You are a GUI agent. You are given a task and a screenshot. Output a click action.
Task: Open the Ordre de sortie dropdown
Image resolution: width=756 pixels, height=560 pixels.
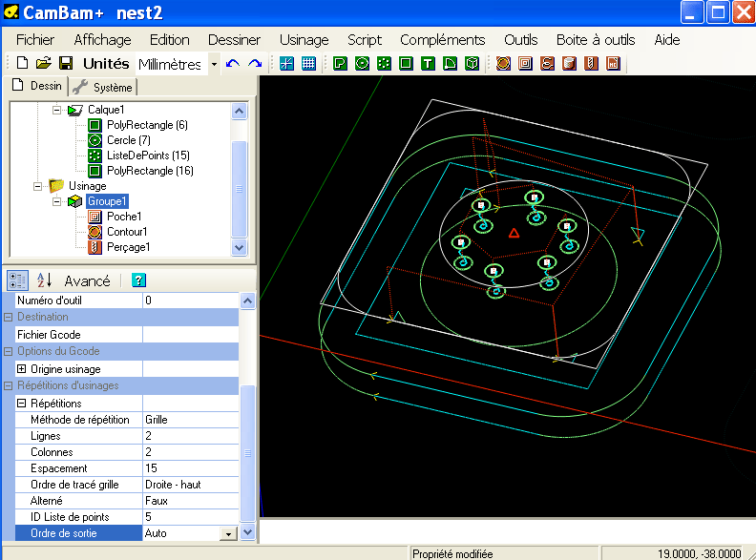tap(228, 533)
